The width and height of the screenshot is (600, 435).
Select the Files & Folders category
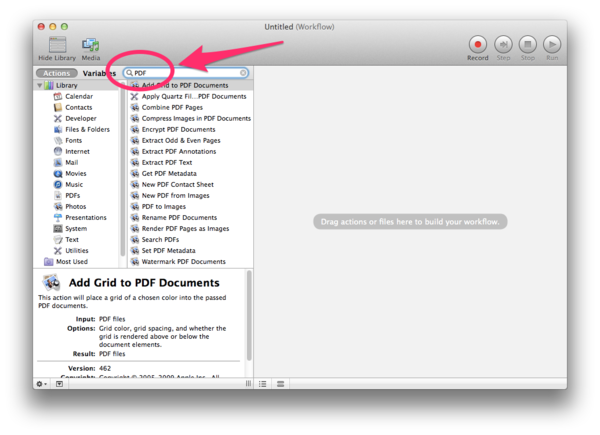(87, 129)
